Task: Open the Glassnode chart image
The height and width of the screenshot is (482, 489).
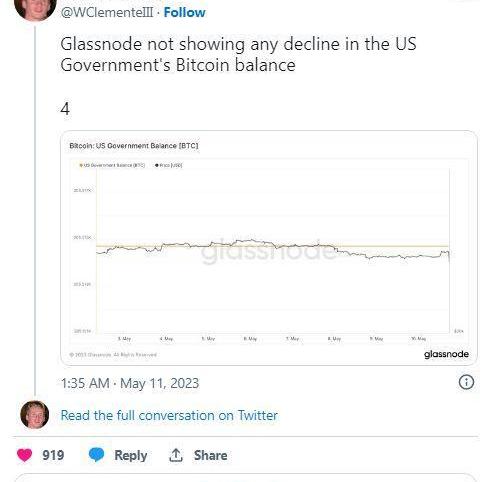Action: 269,248
